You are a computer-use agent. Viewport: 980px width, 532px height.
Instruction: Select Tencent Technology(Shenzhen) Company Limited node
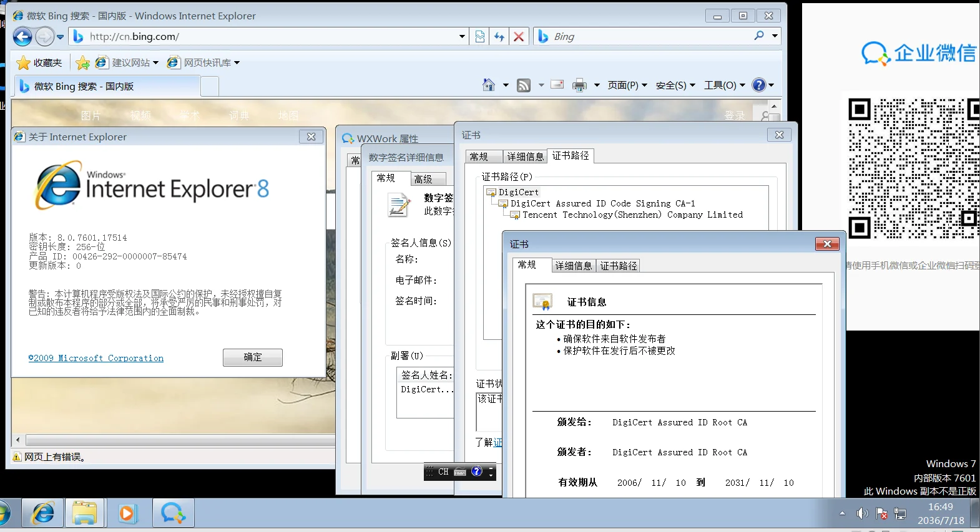tap(632, 215)
